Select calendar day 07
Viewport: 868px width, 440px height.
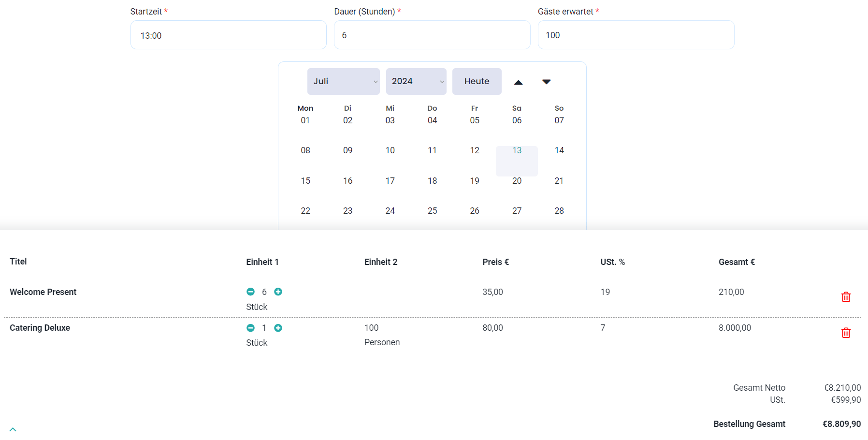[559, 120]
